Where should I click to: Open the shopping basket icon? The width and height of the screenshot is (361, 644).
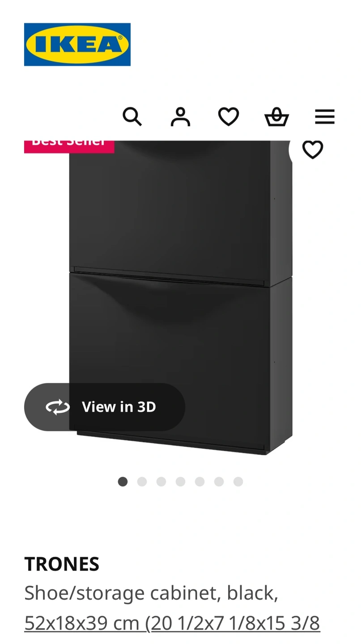tap(276, 117)
